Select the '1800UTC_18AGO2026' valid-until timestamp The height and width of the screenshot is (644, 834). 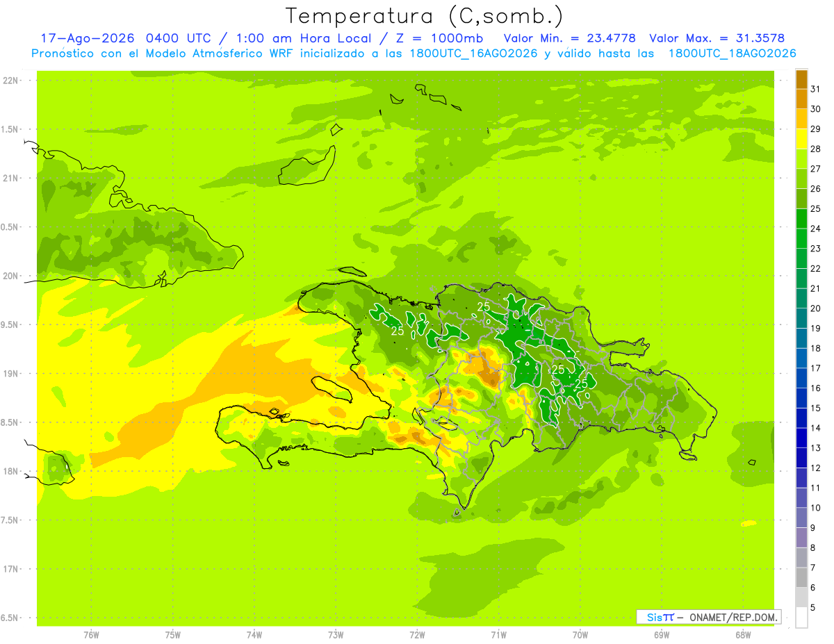(732, 53)
